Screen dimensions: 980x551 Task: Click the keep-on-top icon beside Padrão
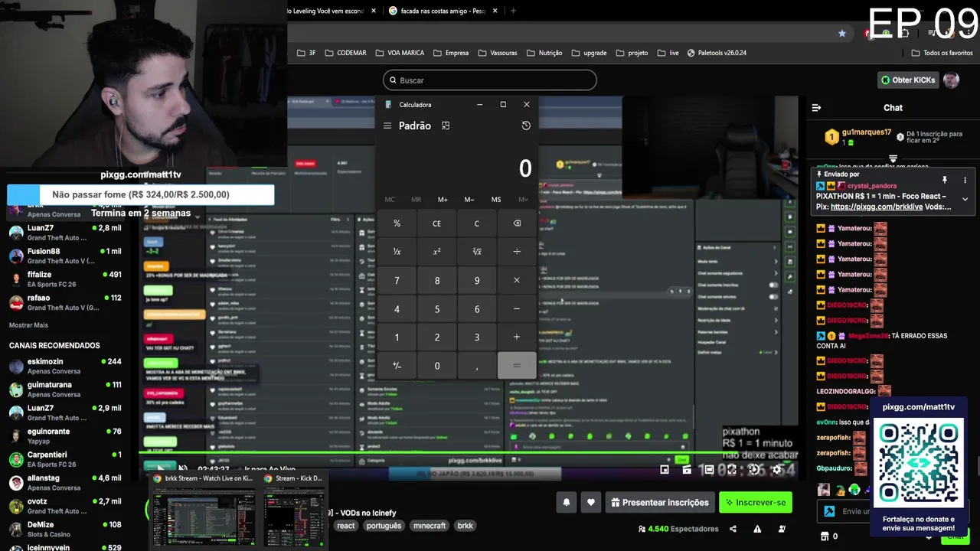click(x=446, y=126)
